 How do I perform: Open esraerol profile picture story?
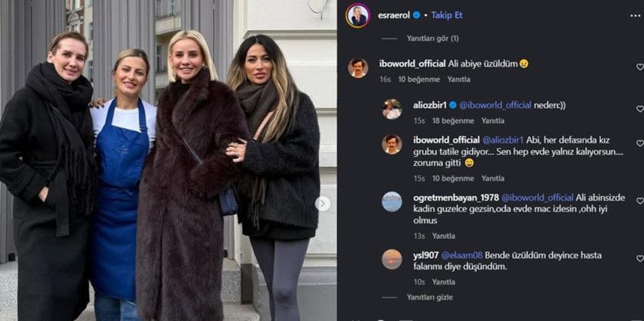click(358, 16)
